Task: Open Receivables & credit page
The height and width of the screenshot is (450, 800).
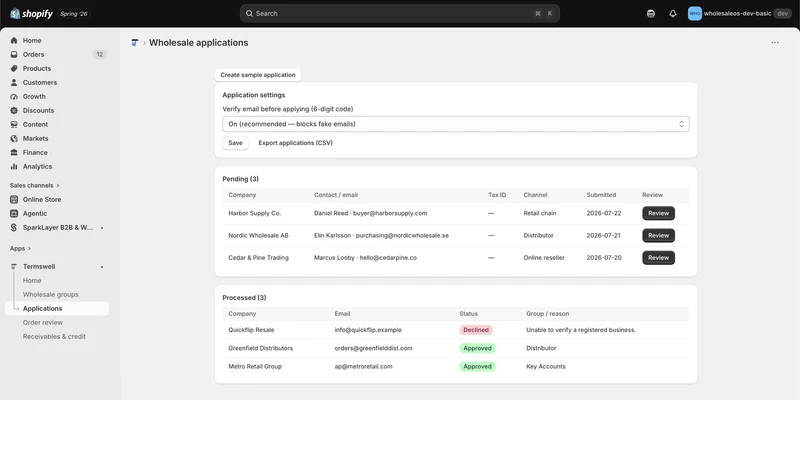Action: pos(54,337)
